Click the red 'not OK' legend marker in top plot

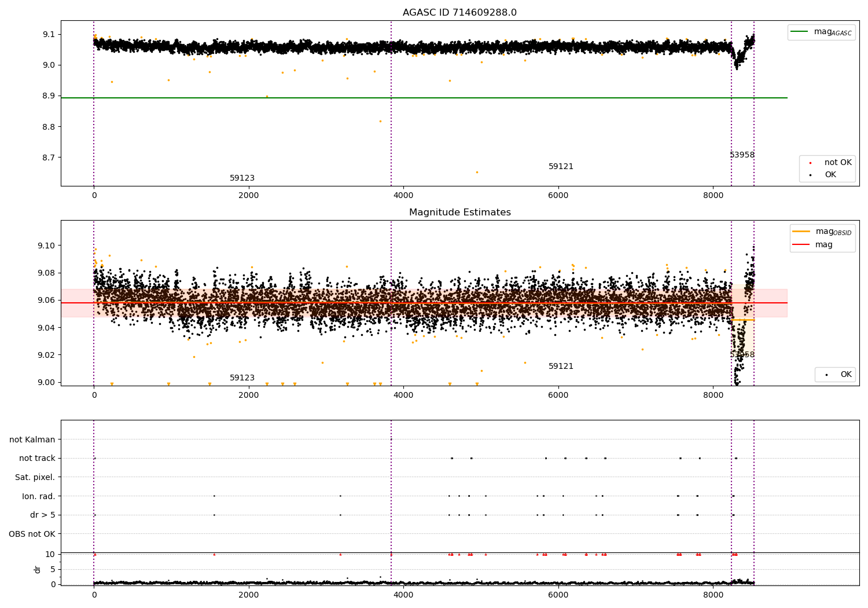[810, 163]
